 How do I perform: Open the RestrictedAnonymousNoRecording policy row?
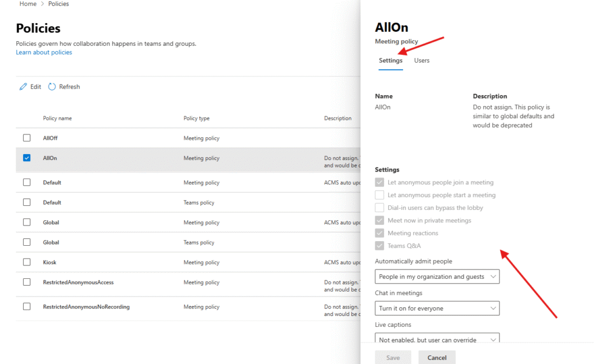click(86, 307)
